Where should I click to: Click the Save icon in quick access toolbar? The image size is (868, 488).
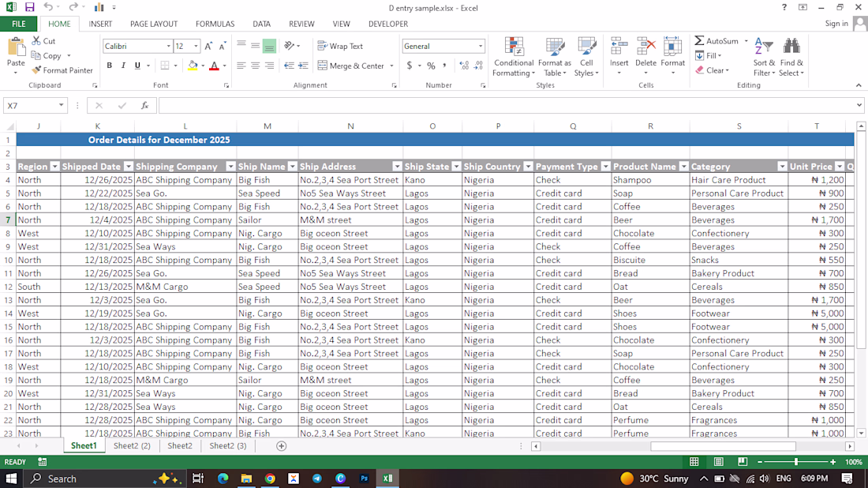pyautogui.click(x=29, y=8)
